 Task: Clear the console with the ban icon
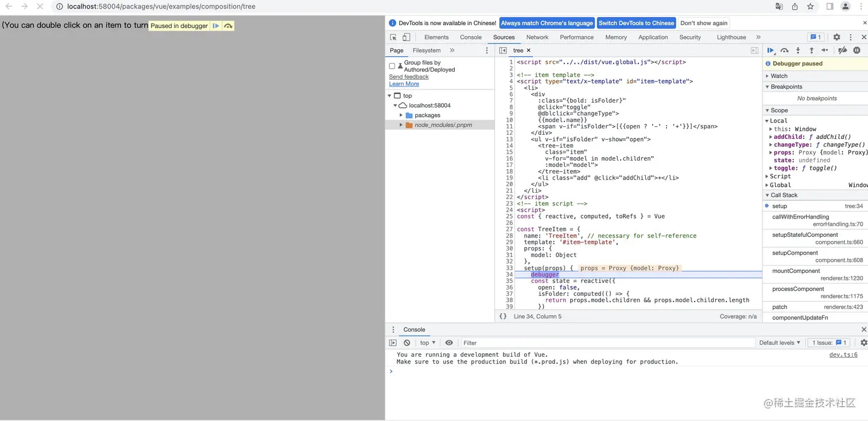406,343
